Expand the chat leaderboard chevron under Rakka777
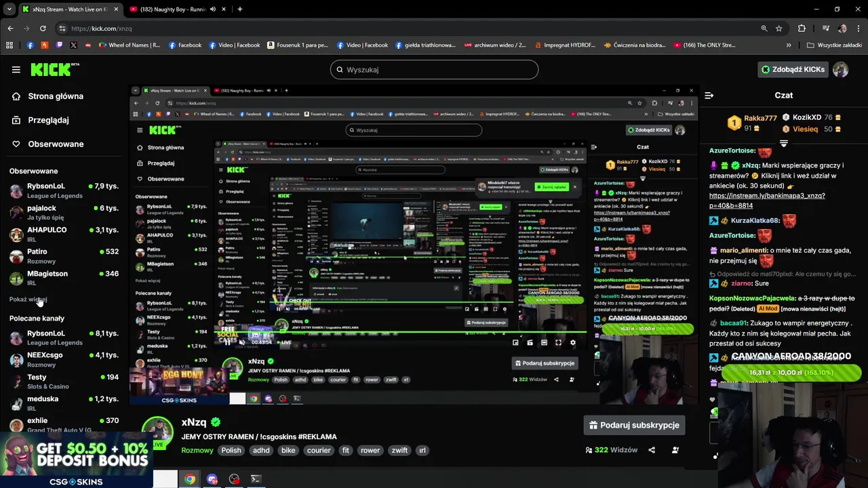This screenshot has height=488, width=868. tap(783, 144)
